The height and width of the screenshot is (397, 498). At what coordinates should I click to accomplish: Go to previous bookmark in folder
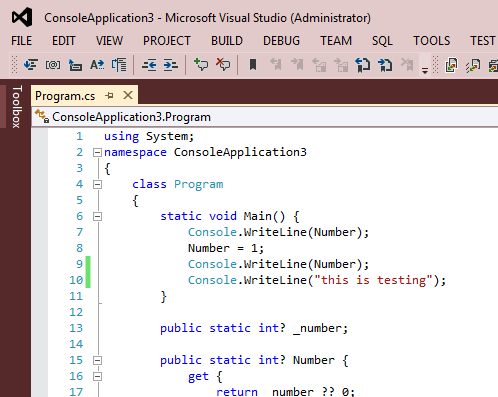click(319, 65)
